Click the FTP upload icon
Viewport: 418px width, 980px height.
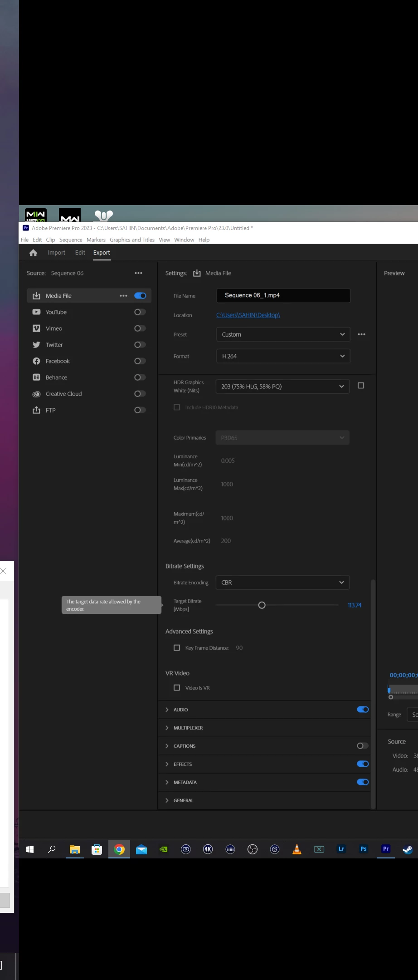coord(36,410)
